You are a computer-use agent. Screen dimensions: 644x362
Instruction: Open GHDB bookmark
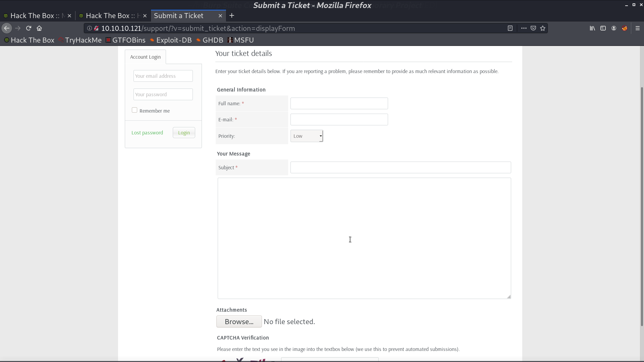point(210,40)
